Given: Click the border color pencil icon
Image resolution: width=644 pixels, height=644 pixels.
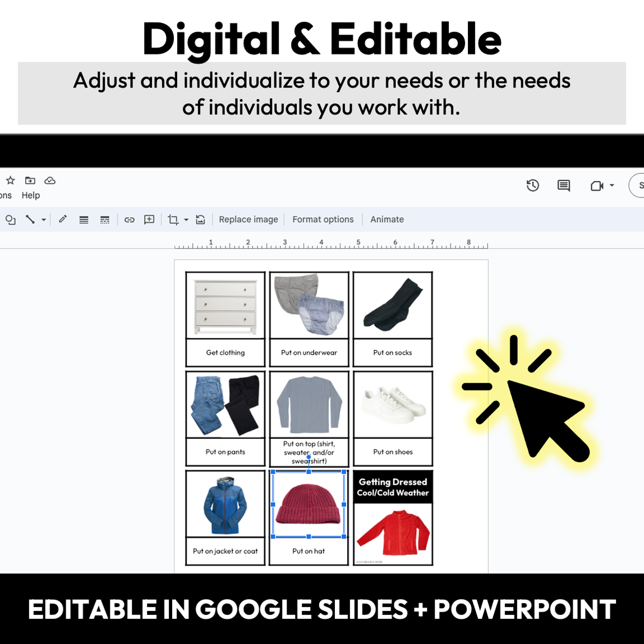Looking at the screenshot, I should click(63, 220).
